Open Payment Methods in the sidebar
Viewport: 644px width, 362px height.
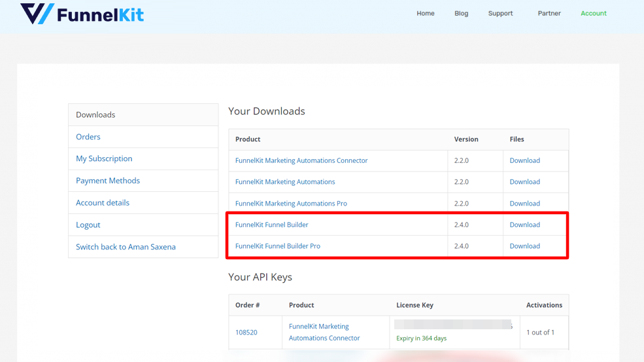point(143,181)
